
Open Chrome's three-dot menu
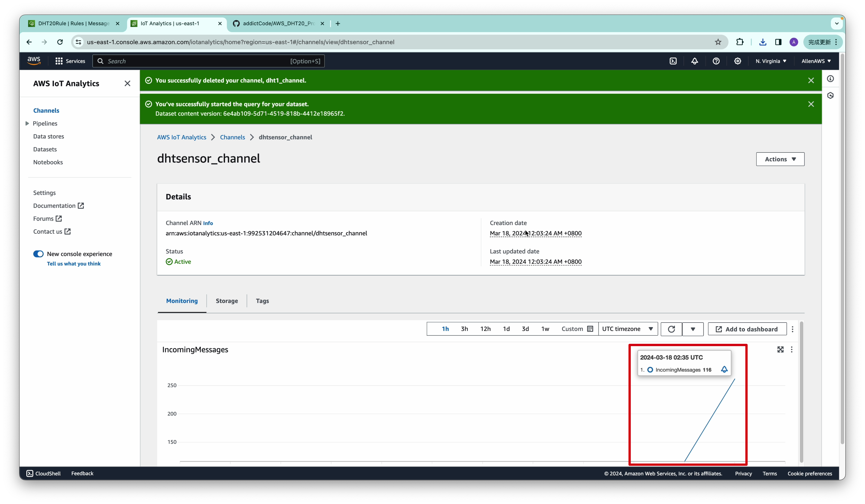click(x=836, y=42)
